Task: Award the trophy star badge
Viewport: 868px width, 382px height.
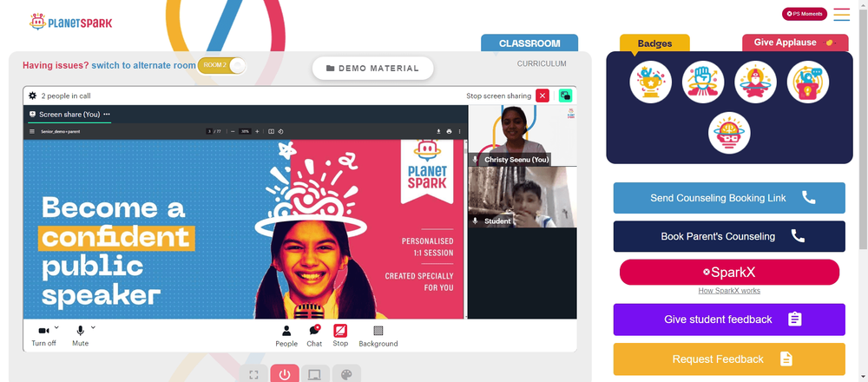Action: tap(650, 82)
